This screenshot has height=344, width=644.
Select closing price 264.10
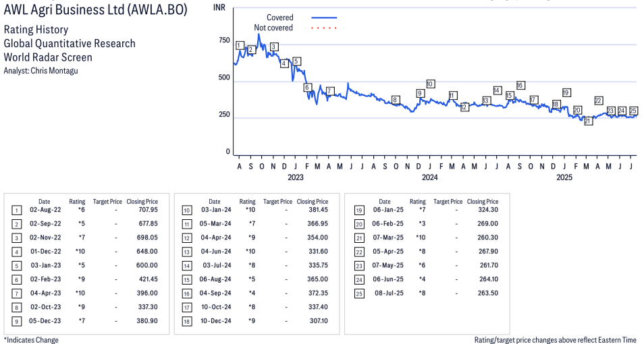click(x=489, y=279)
